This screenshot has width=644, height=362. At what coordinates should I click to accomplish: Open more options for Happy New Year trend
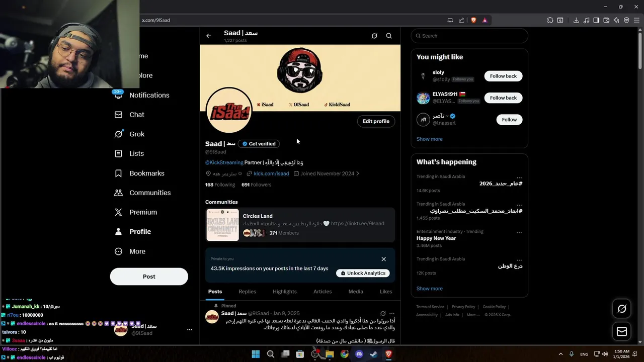point(519,232)
